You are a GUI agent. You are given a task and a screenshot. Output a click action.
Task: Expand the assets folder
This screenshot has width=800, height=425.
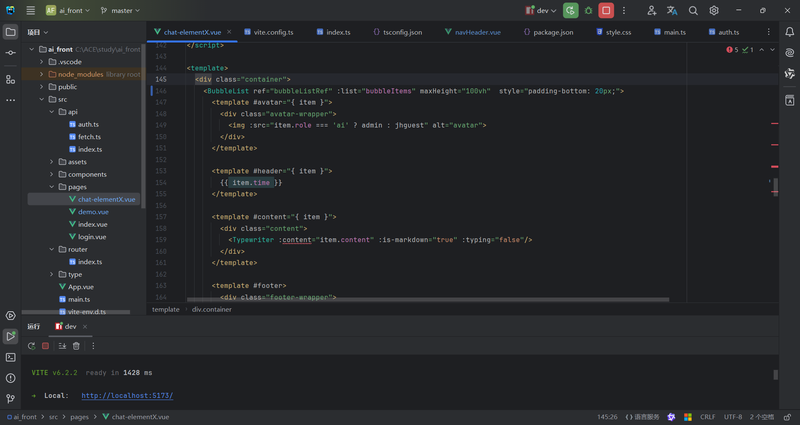[52, 162]
